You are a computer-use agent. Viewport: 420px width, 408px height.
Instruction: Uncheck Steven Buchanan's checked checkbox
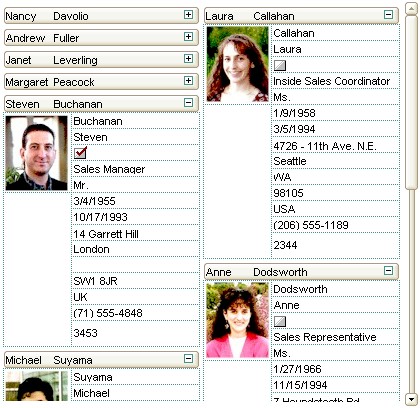pos(80,153)
